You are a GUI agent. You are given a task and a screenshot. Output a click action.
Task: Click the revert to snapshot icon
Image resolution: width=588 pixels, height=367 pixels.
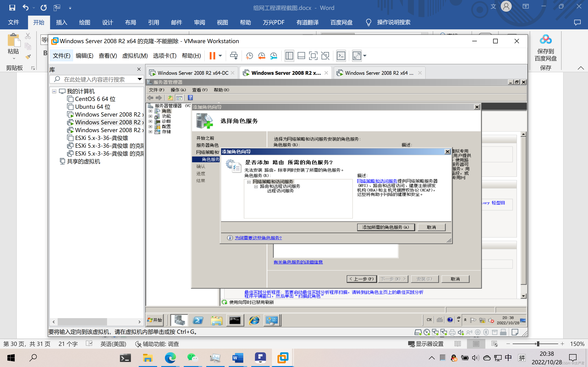pyautogui.click(x=261, y=56)
